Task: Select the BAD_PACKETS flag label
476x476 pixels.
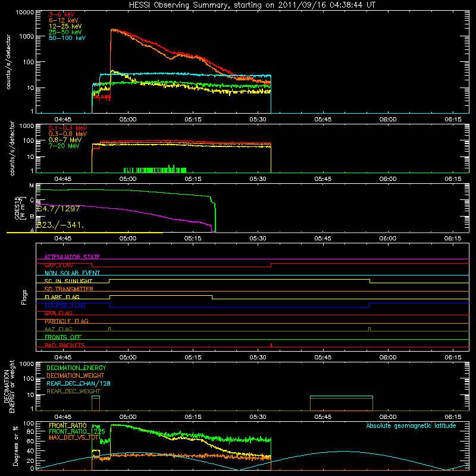Action: pyautogui.click(x=65, y=345)
